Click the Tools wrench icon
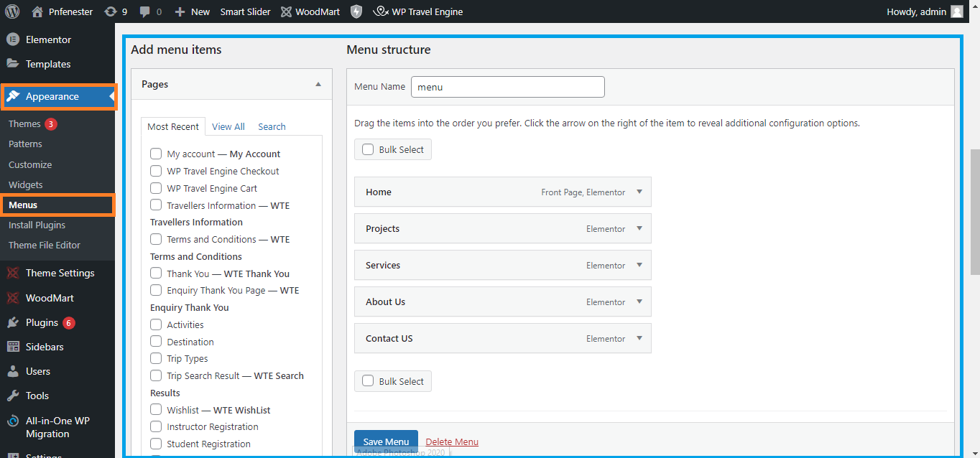Screen dimensions: 980x458 [x=13, y=396]
